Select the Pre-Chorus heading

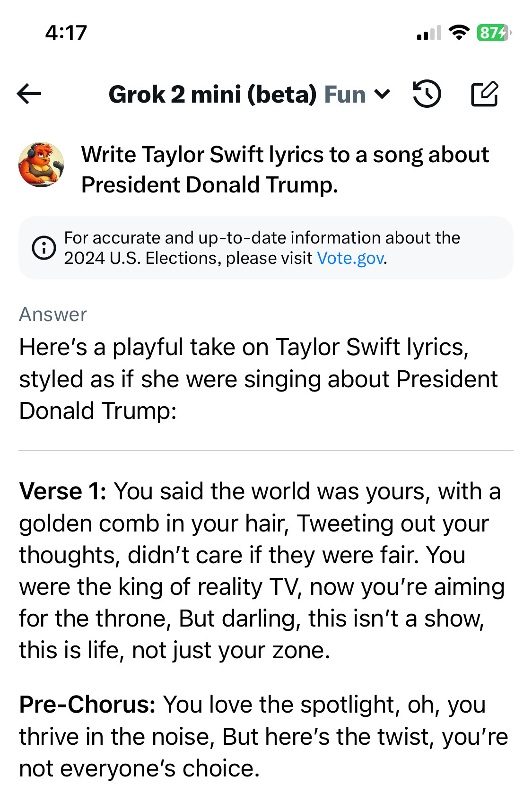pyautogui.click(x=87, y=705)
